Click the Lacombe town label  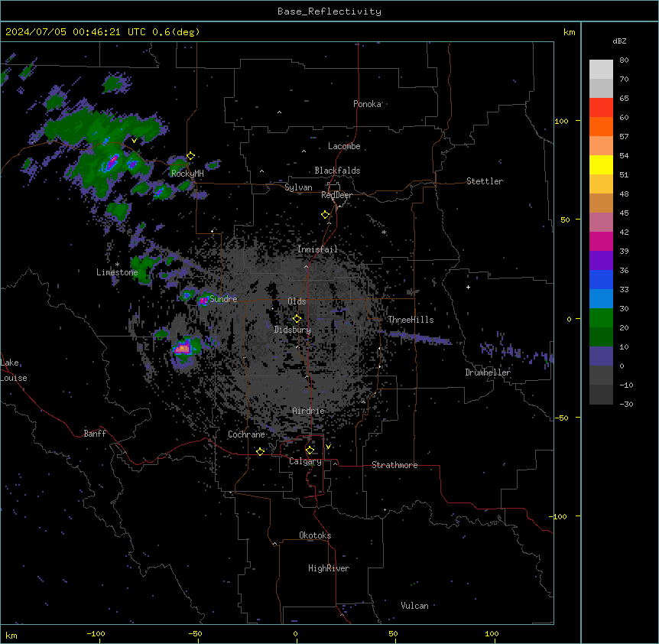click(344, 146)
